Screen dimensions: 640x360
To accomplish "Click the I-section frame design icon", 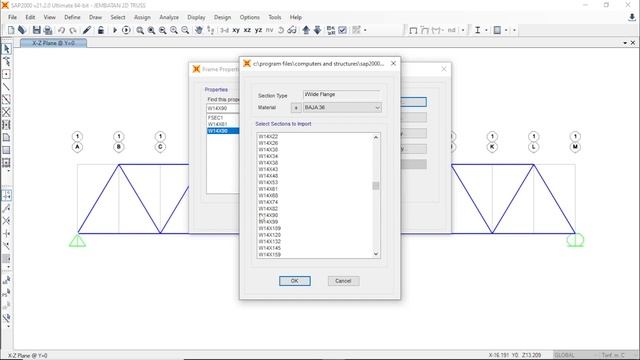I will [x=477, y=30].
